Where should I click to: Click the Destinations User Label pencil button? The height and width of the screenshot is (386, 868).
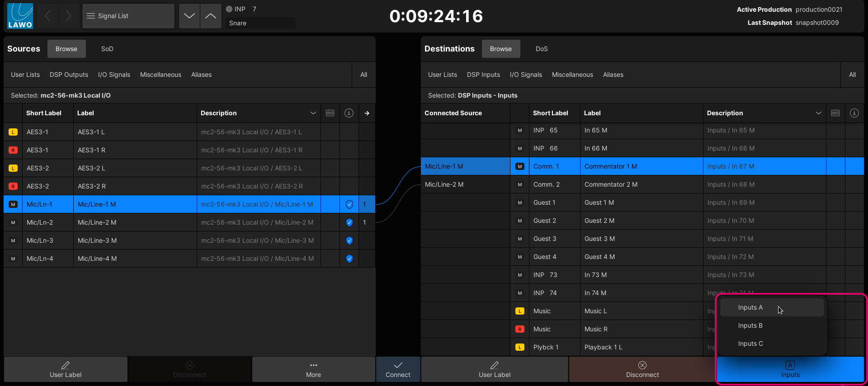coord(494,369)
